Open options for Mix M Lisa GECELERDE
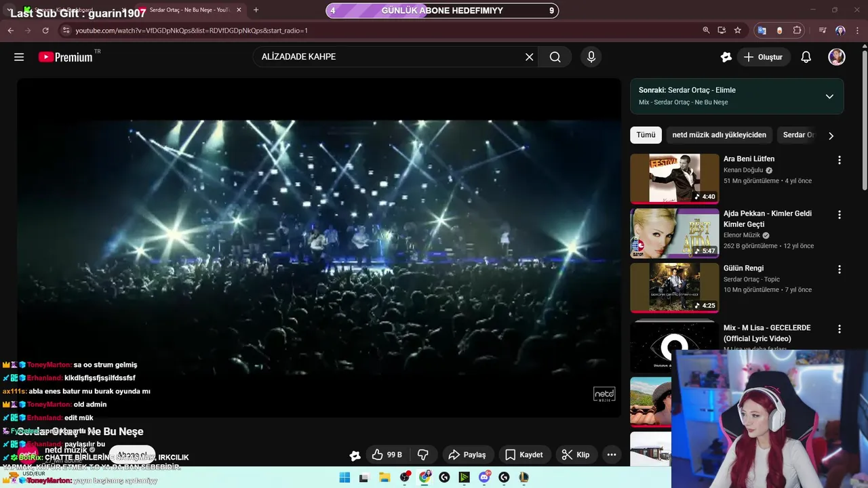Screen dimensions: 868x488 [x=840, y=329]
